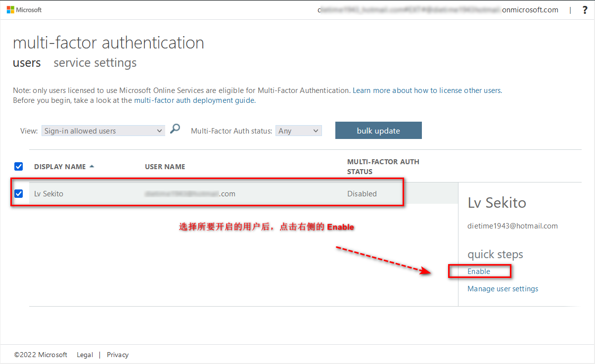The image size is (595, 364).
Task: Open search with the magnifying glass icon
Action: point(175,128)
